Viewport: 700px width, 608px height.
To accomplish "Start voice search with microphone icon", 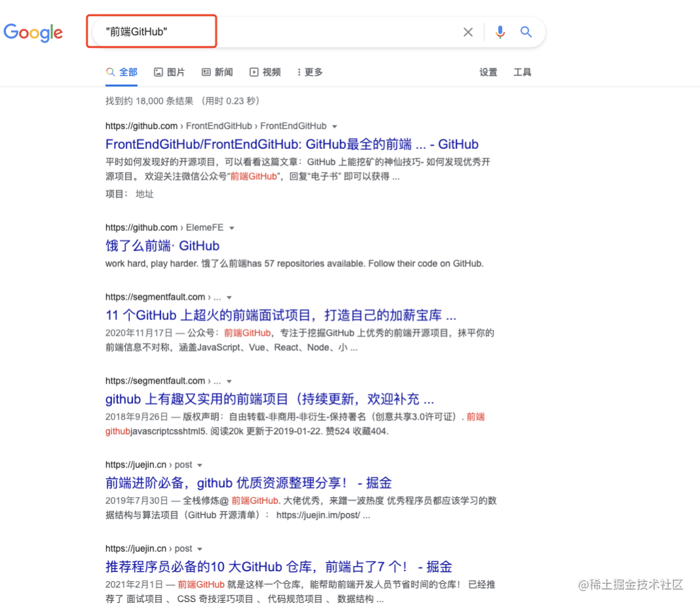I will (x=500, y=32).
